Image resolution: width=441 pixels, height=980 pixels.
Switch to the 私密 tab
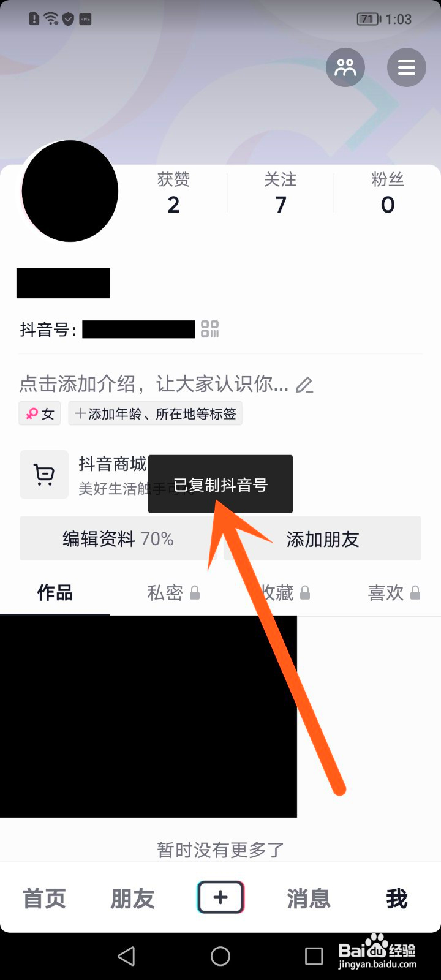173,593
